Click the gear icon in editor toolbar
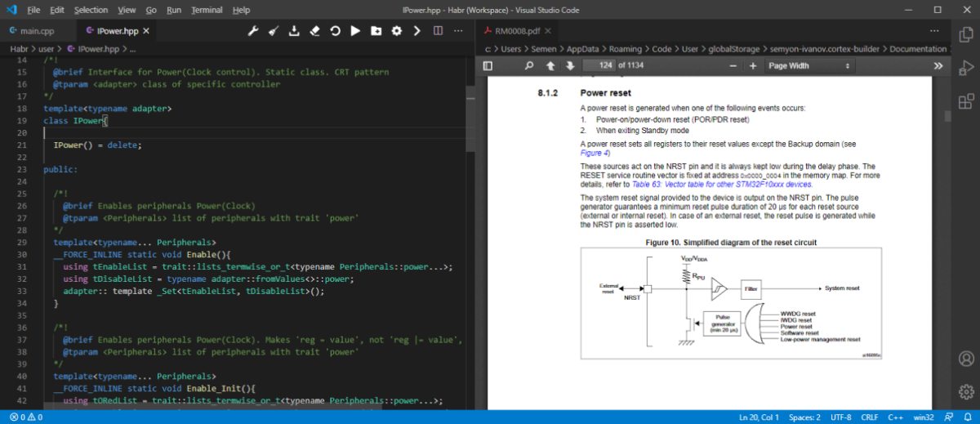Image resolution: width=980 pixels, height=424 pixels. 396,31
